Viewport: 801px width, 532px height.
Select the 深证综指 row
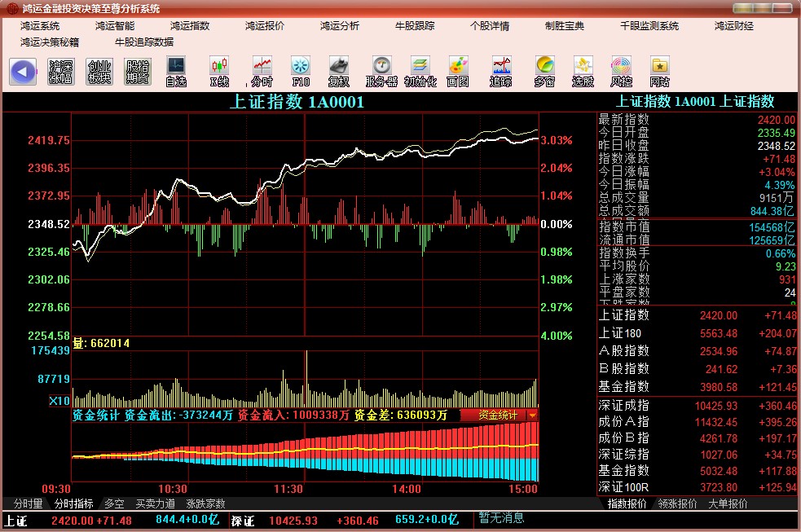point(698,455)
